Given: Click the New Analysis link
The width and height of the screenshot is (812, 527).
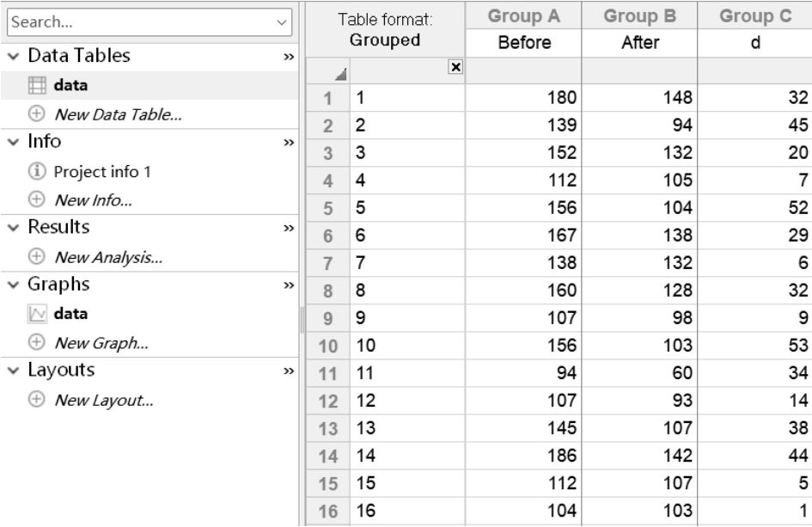Looking at the screenshot, I should point(108,256).
